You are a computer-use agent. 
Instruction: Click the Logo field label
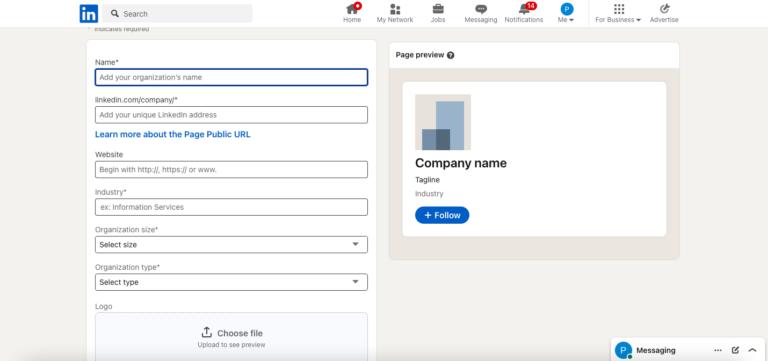click(x=103, y=306)
